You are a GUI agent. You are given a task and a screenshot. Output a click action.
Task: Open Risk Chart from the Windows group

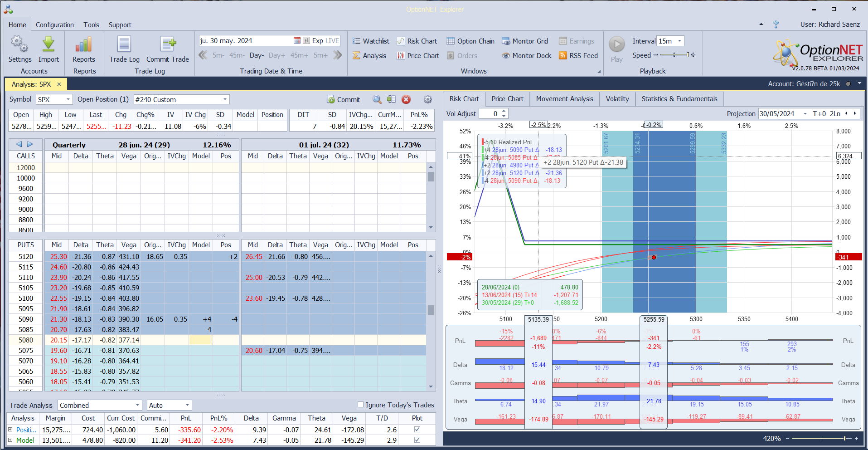point(417,41)
